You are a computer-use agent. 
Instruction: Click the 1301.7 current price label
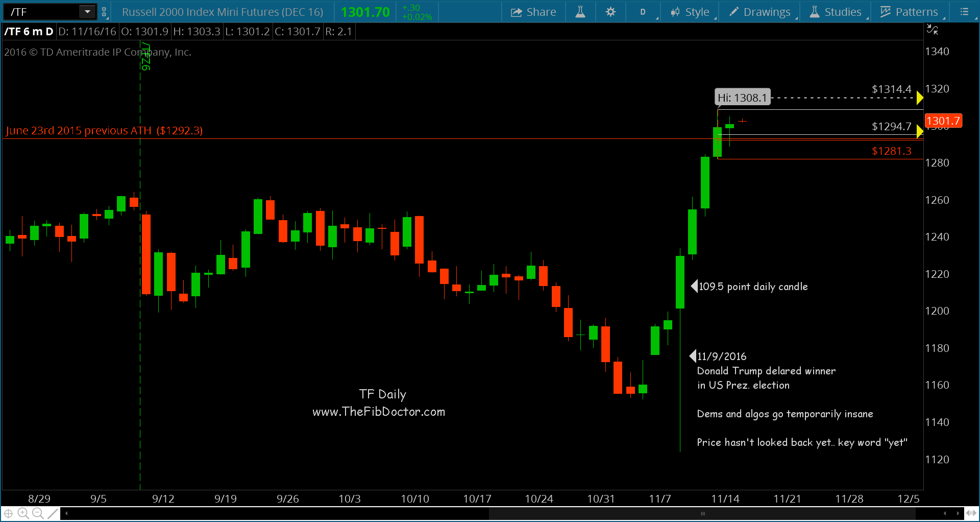click(943, 121)
